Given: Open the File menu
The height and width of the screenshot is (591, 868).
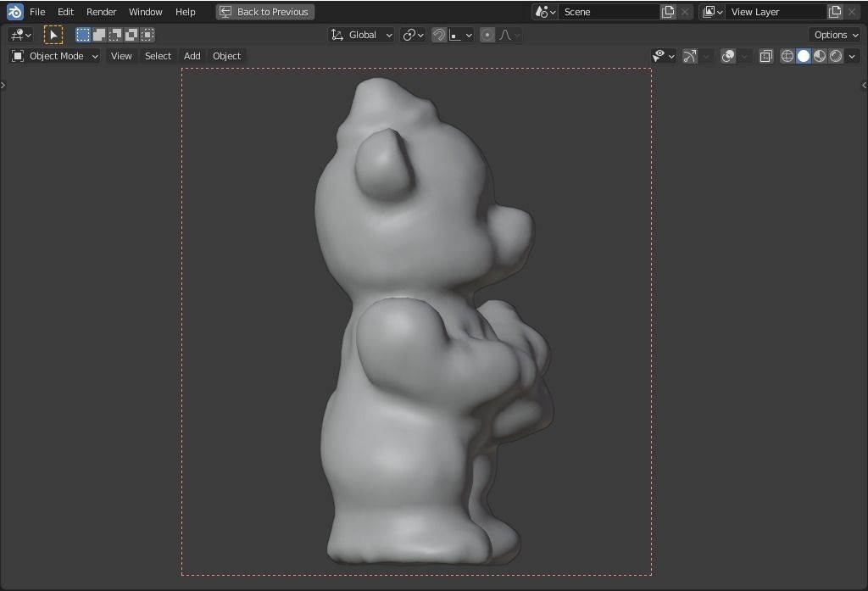Looking at the screenshot, I should point(37,12).
